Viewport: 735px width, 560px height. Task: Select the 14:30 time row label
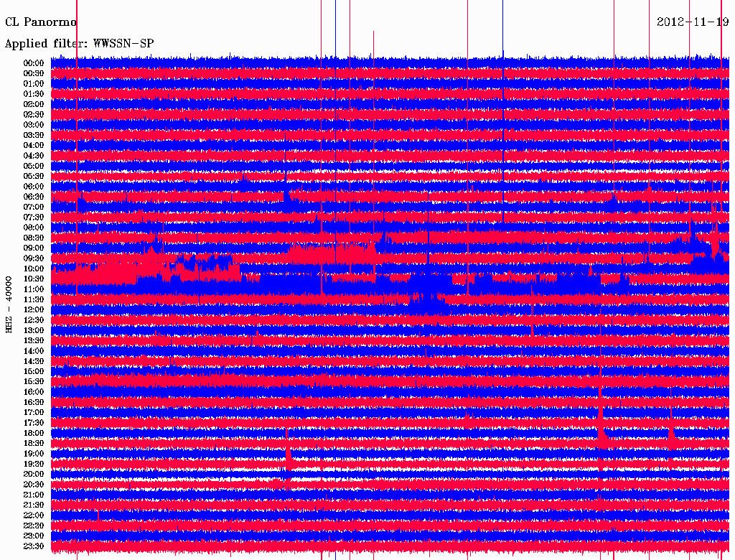click(34, 361)
